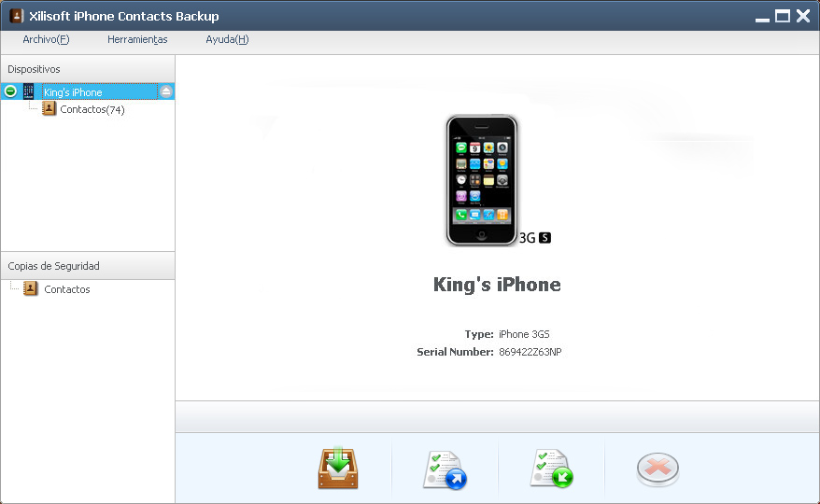Click the Dispositivos panel header
This screenshot has height=504, width=820.
point(88,69)
